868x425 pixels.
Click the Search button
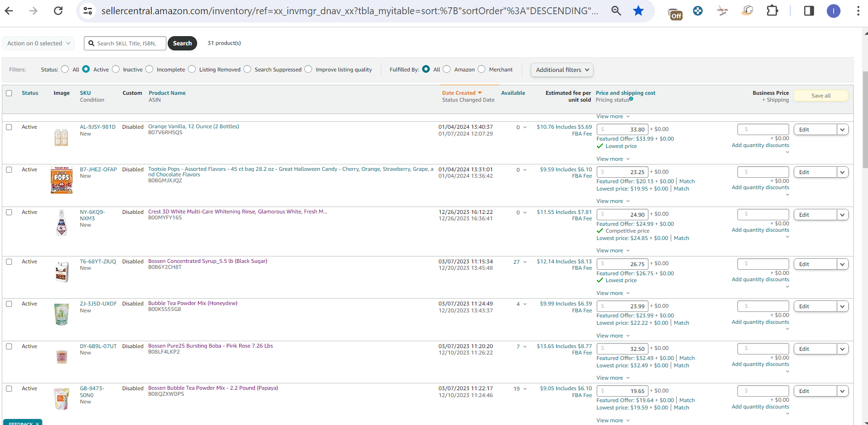coord(182,44)
